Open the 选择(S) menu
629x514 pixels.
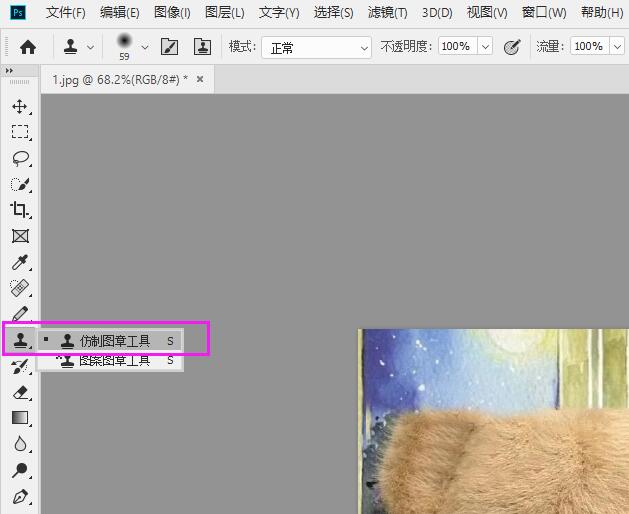(333, 13)
